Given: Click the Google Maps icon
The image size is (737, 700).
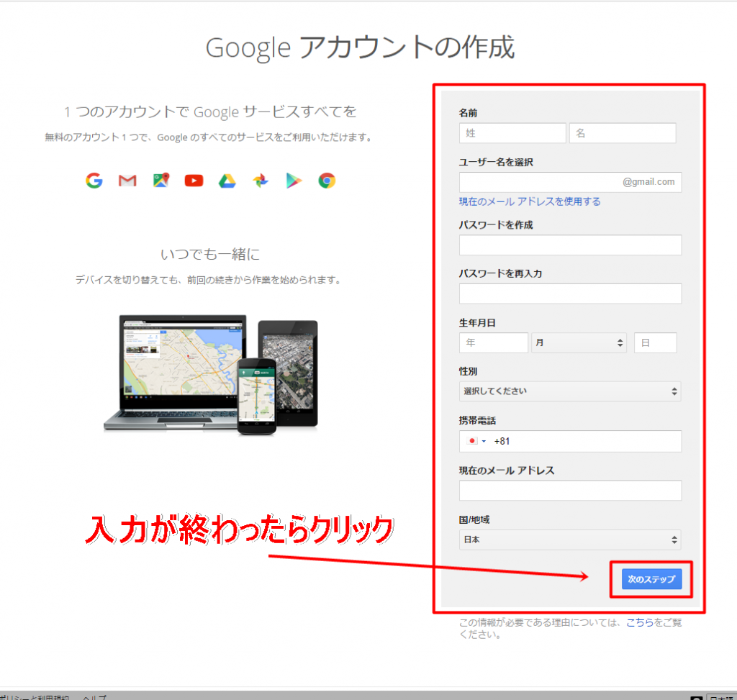Looking at the screenshot, I should (160, 181).
